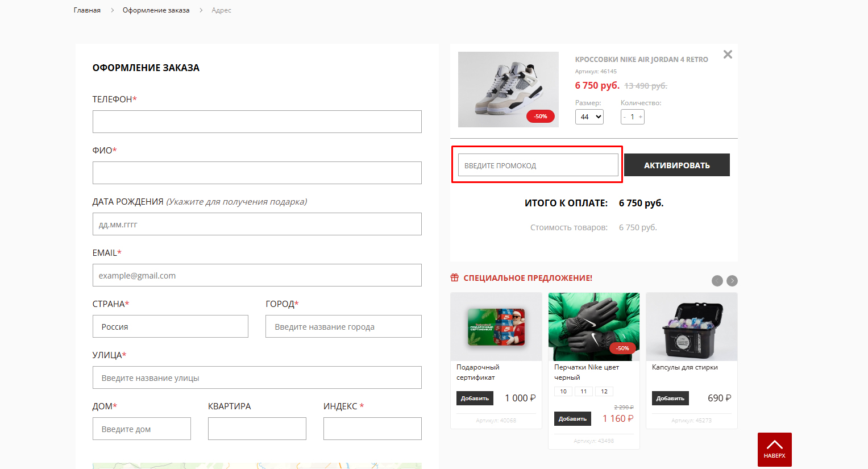Viewport: 868px width, 469px height.
Task: Click the Улица input field
Action: [x=257, y=377]
